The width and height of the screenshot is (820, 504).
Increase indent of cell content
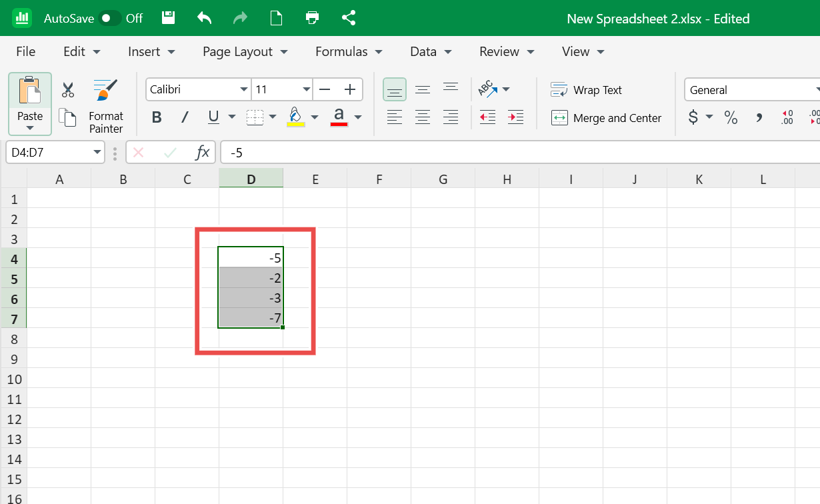(515, 117)
